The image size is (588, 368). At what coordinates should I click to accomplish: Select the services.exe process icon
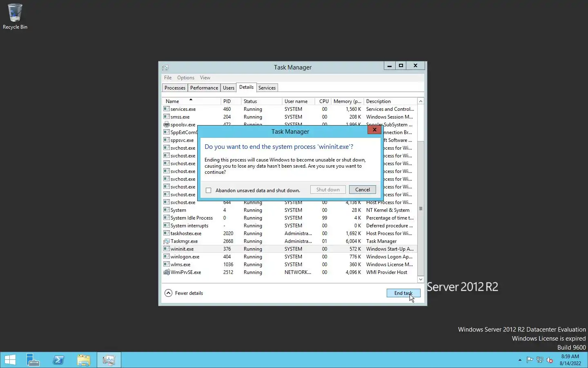pyautogui.click(x=167, y=109)
